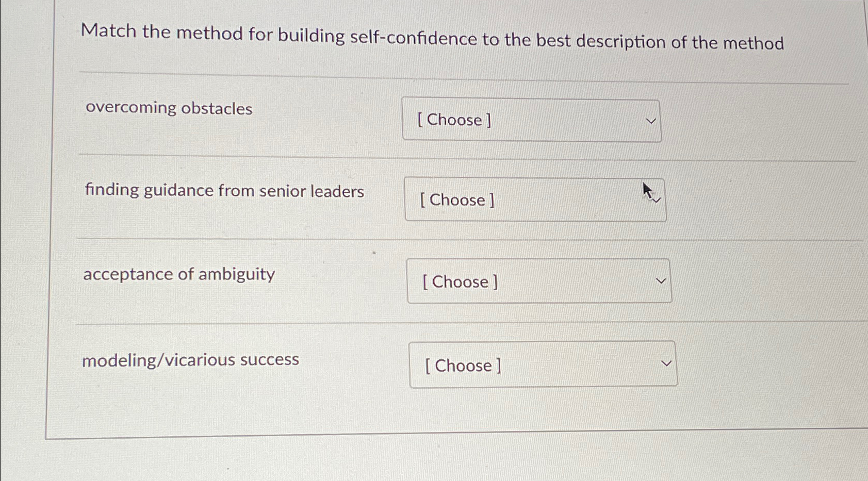Click the overcoming obstacles label
The width and height of the screenshot is (868, 481).
pyautogui.click(x=168, y=108)
